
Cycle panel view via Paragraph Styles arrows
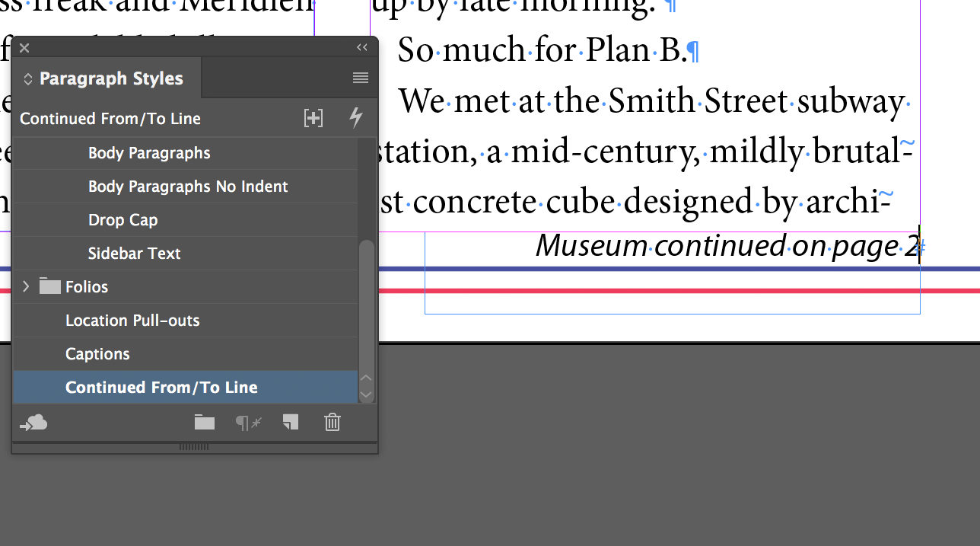click(x=28, y=78)
